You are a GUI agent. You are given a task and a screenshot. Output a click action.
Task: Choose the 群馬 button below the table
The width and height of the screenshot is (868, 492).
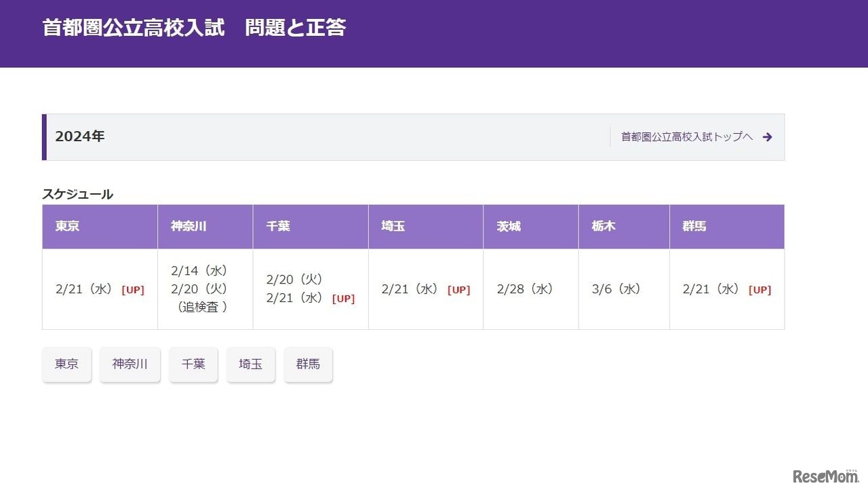(308, 364)
